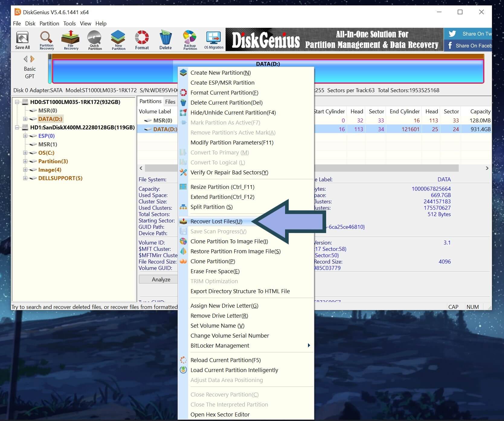This screenshot has height=421, width=504.
Task: Select MSR(1) in the disk tree
Action: pyautogui.click(x=48, y=144)
